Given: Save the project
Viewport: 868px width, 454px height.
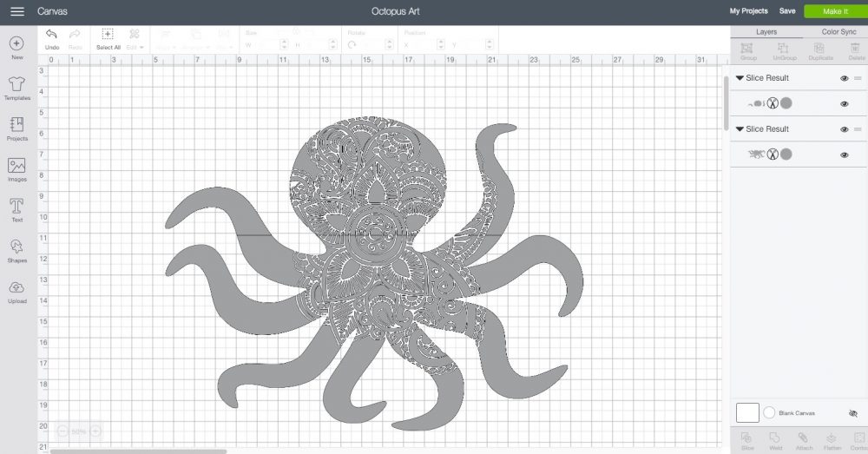Looking at the screenshot, I should (x=787, y=11).
